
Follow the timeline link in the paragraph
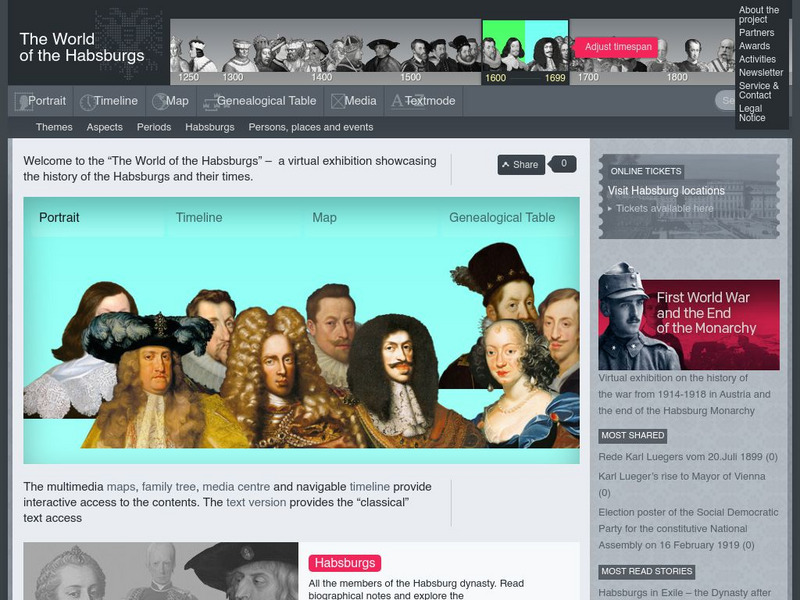[369, 487]
